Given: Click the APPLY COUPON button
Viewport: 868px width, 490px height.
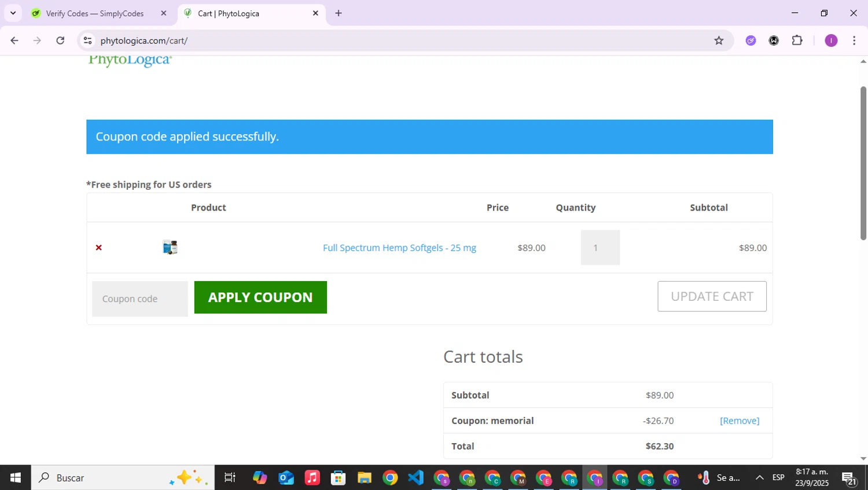Looking at the screenshot, I should pyautogui.click(x=260, y=297).
